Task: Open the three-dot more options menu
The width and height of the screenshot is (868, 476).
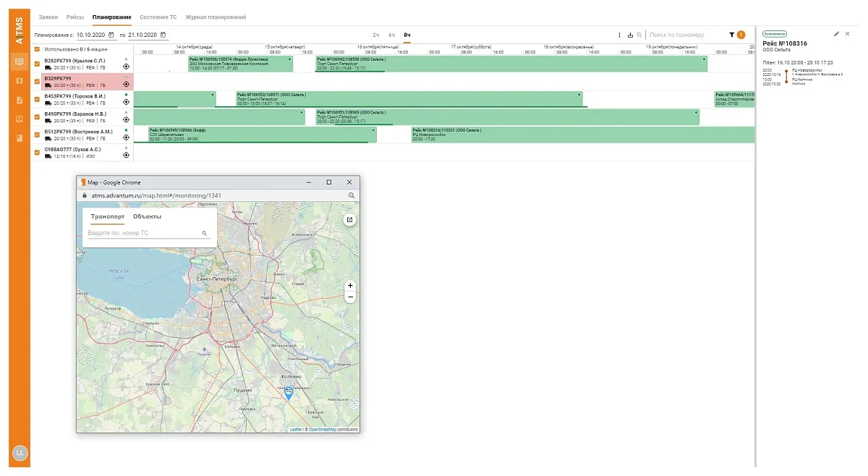Action: click(619, 35)
